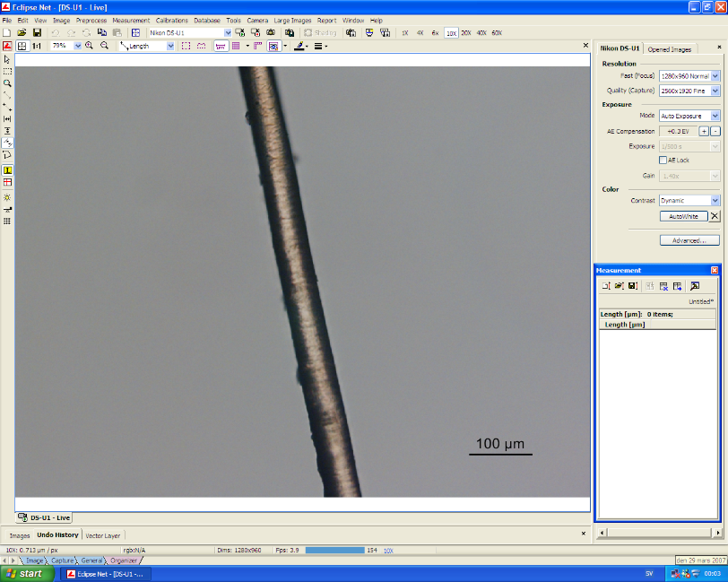Enable the AE Lock checkbox
This screenshot has height=582, width=728.
663,161
